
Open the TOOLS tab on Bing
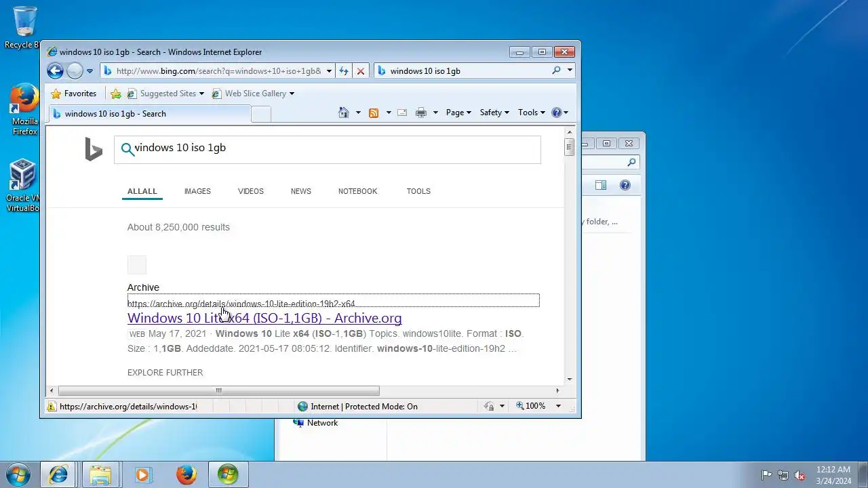pyautogui.click(x=418, y=191)
